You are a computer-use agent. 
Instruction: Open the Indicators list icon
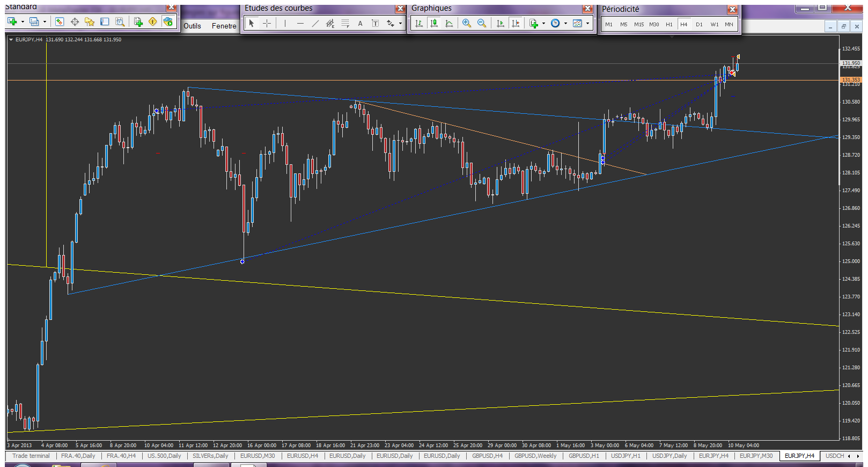click(533, 23)
